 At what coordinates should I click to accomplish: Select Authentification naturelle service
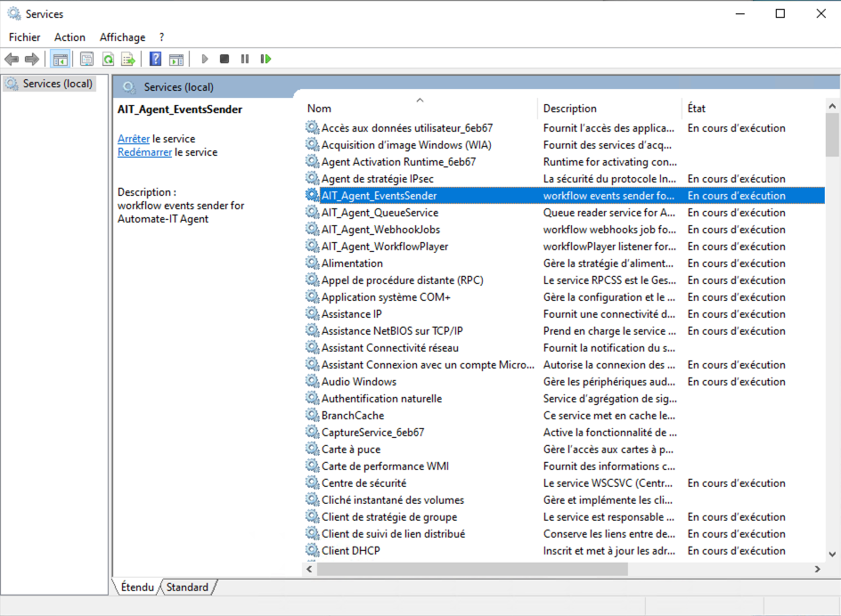pyautogui.click(x=381, y=398)
